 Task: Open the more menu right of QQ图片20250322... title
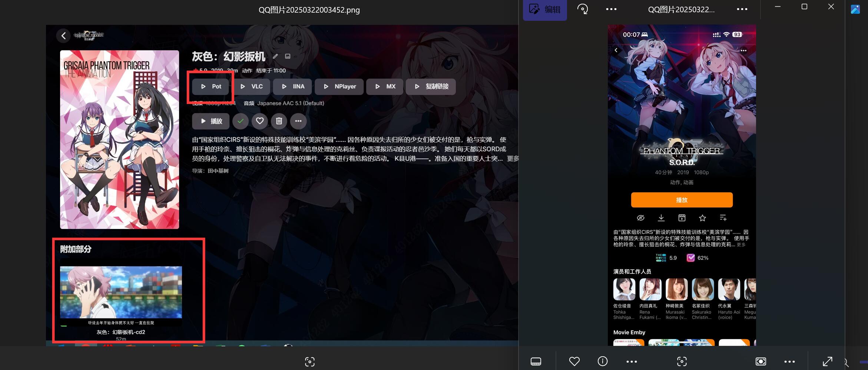[x=742, y=9]
